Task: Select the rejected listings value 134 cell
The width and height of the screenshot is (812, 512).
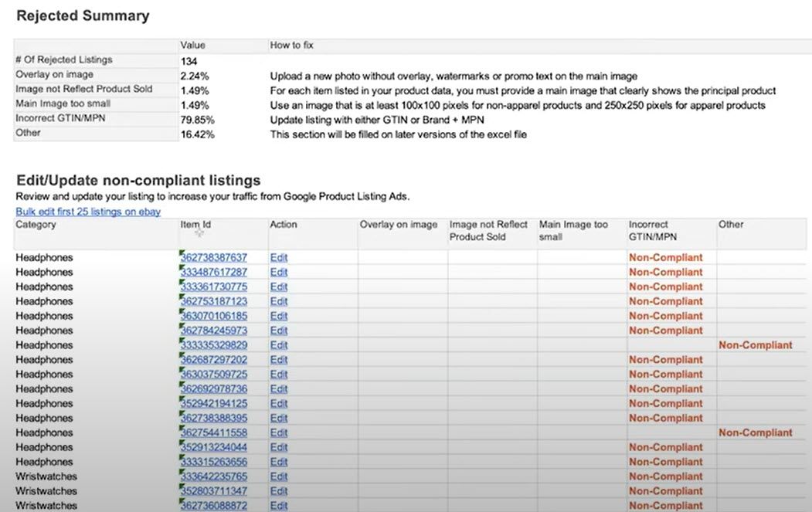Action: [223, 61]
